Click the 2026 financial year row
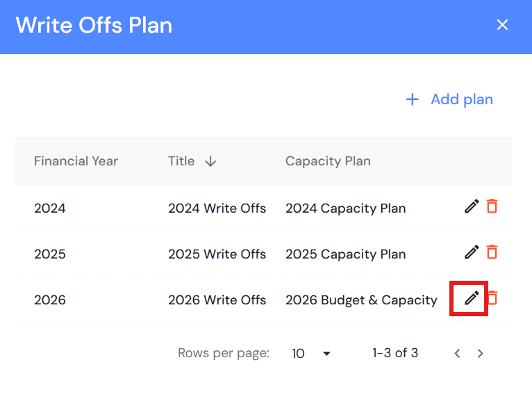The height and width of the screenshot is (401, 532). tap(50, 300)
